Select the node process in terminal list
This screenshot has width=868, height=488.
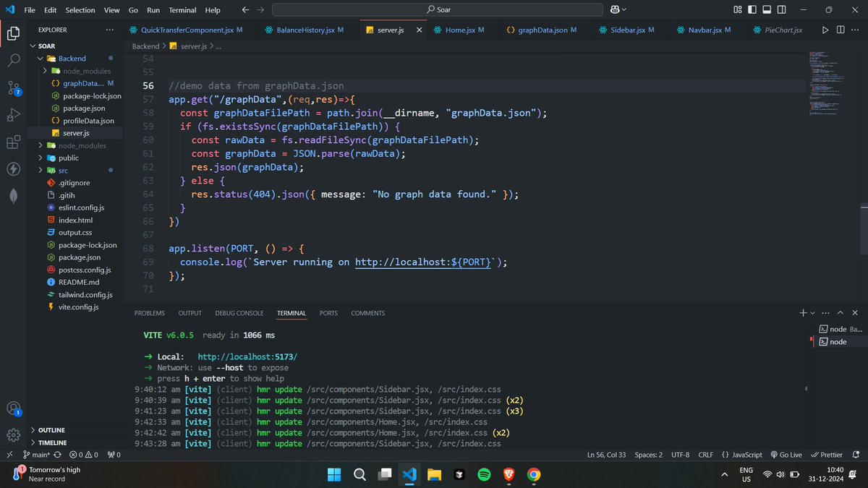(839, 341)
